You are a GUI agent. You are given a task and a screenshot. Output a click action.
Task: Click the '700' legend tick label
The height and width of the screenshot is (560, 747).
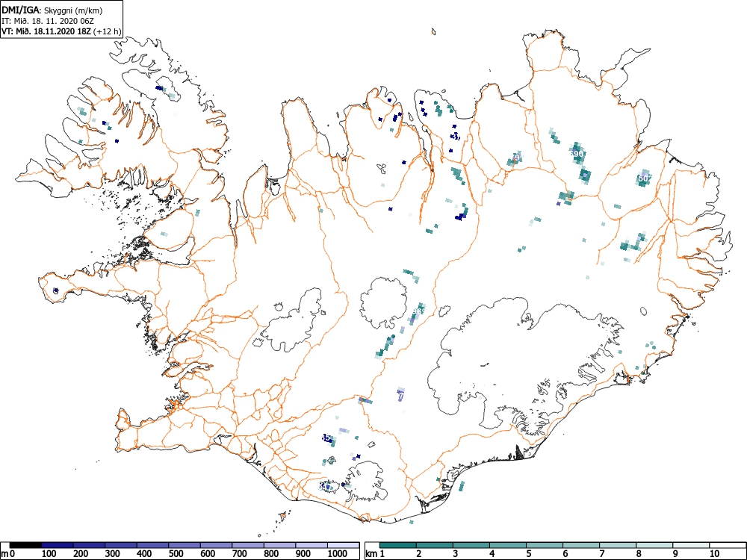pyautogui.click(x=240, y=554)
